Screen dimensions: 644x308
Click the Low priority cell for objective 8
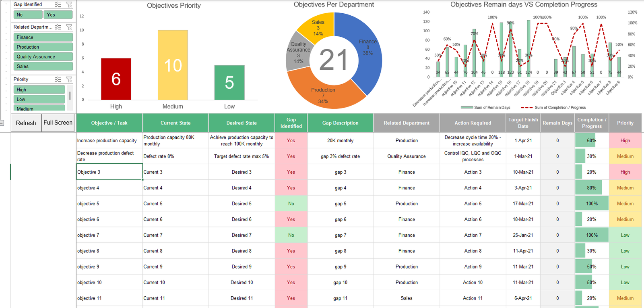click(625, 251)
